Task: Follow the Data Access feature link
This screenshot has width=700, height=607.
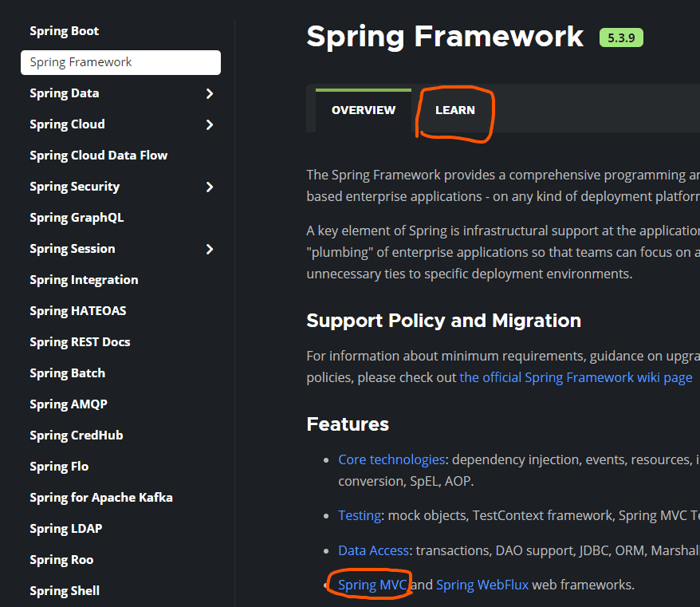Action: [374, 550]
